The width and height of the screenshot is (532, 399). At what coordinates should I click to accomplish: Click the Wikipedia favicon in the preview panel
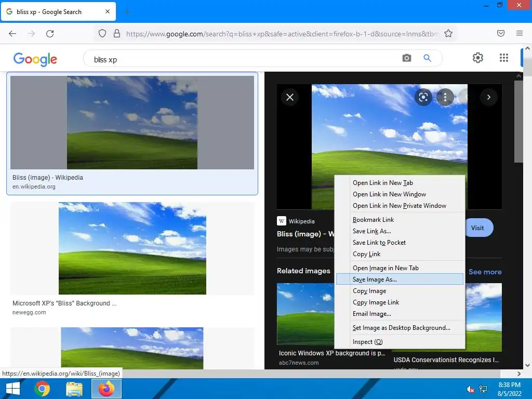pyautogui.click(x=281, y=221)
